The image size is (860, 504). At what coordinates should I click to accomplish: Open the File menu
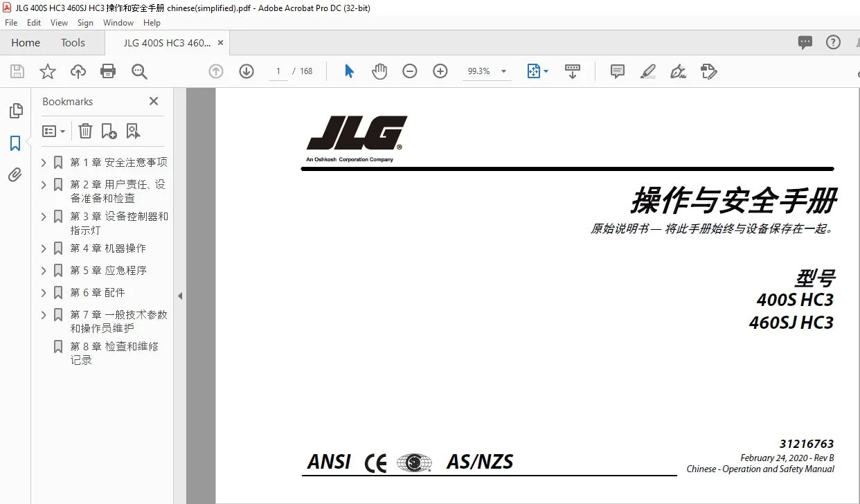[x=11, y=23]
